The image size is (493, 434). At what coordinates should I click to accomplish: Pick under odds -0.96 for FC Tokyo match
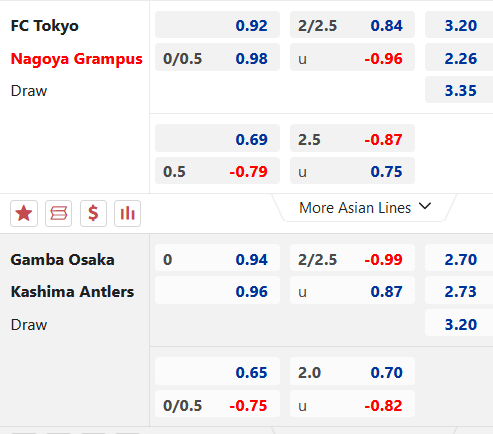352,57
